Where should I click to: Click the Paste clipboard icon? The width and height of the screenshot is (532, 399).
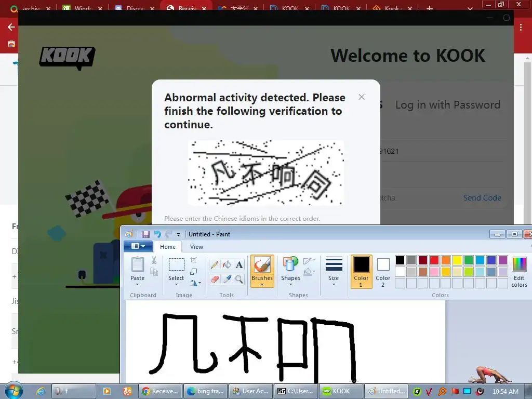click(137, 264)
